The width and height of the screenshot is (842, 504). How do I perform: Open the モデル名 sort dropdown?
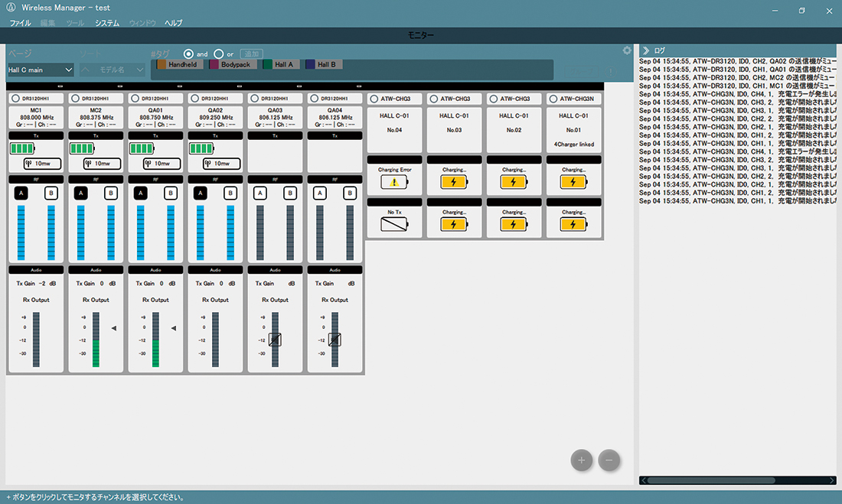(119, 70)
